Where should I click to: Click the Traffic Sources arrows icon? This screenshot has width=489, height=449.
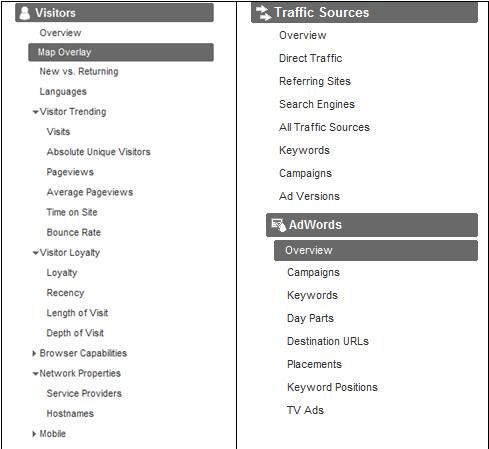click(263, 13)
